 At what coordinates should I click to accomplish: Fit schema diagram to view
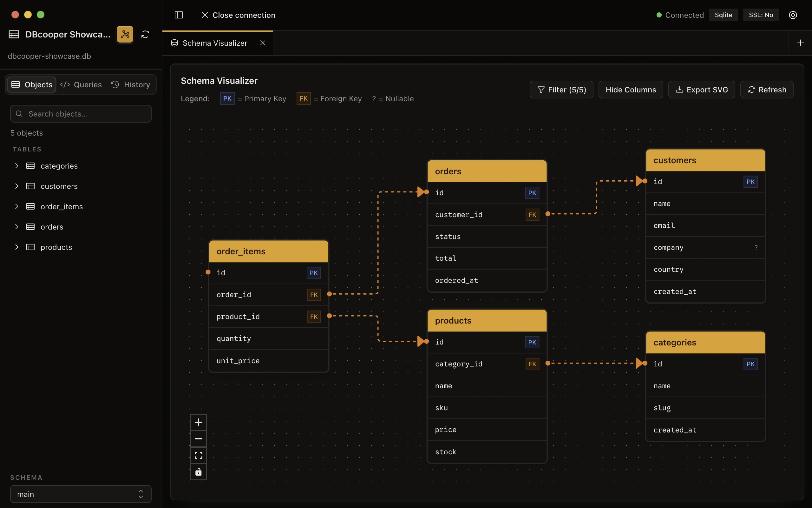199,455
